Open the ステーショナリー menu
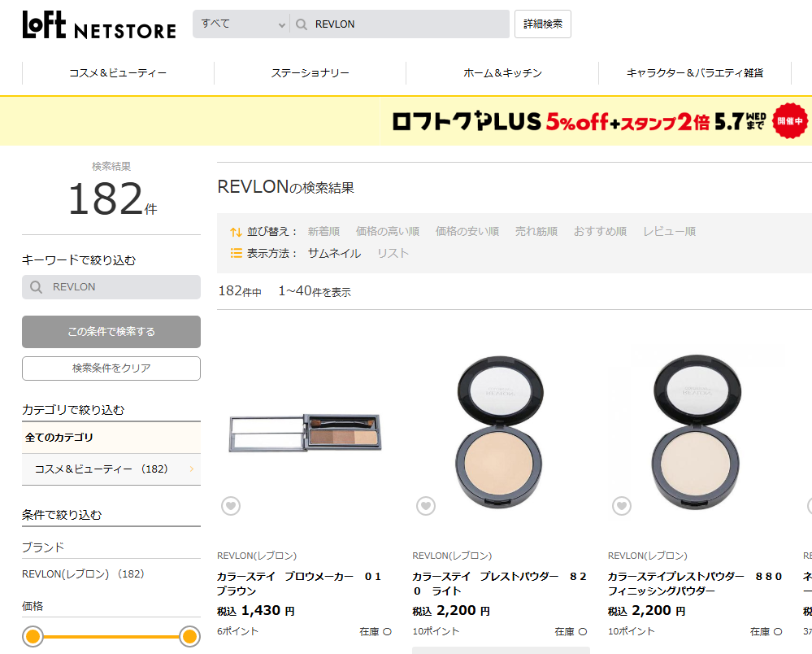Image resolution: width=812 pixels, height=654 pixels. (310, 73)
